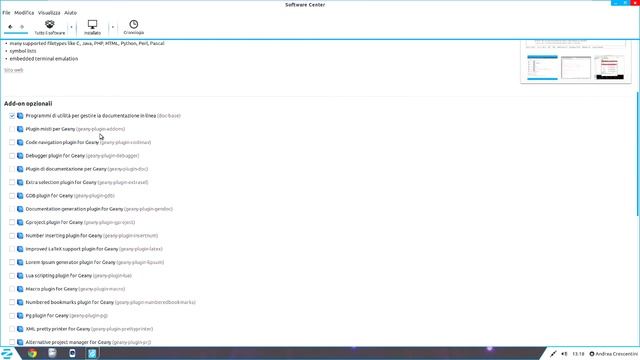Show the Installato software view
Image resolution: width=640 pixels, height=360 pixels.
pyautogui.click(x=92, y=27)
